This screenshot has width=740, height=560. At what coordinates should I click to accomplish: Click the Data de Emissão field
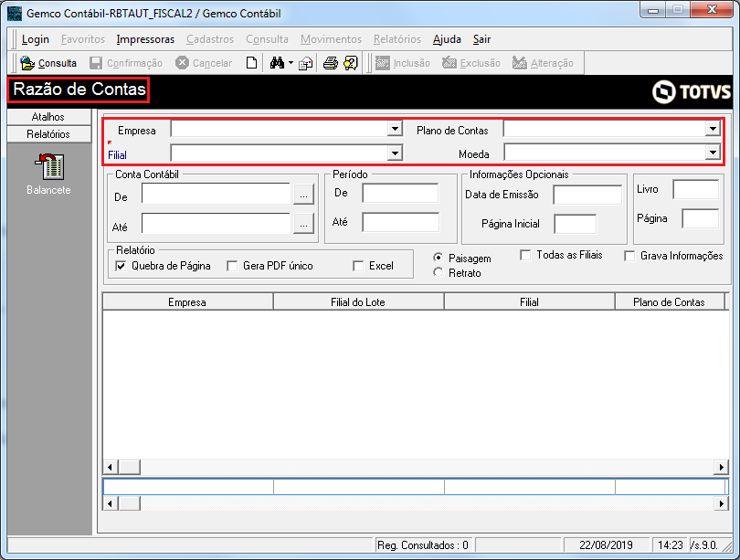587,195
